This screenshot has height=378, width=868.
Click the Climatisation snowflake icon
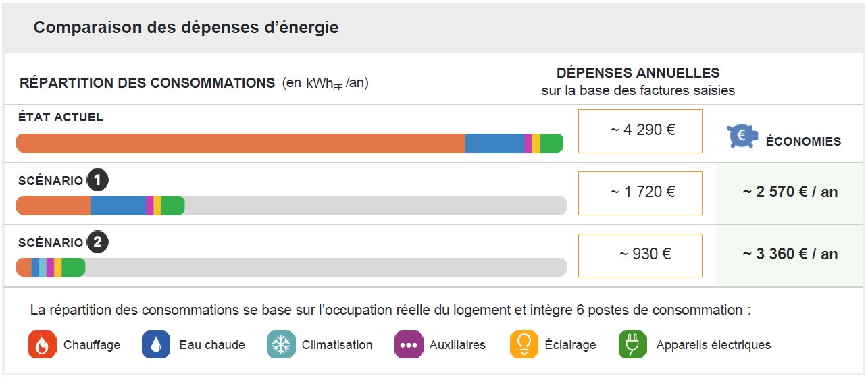pyautogui.click(x=280, y=345)
